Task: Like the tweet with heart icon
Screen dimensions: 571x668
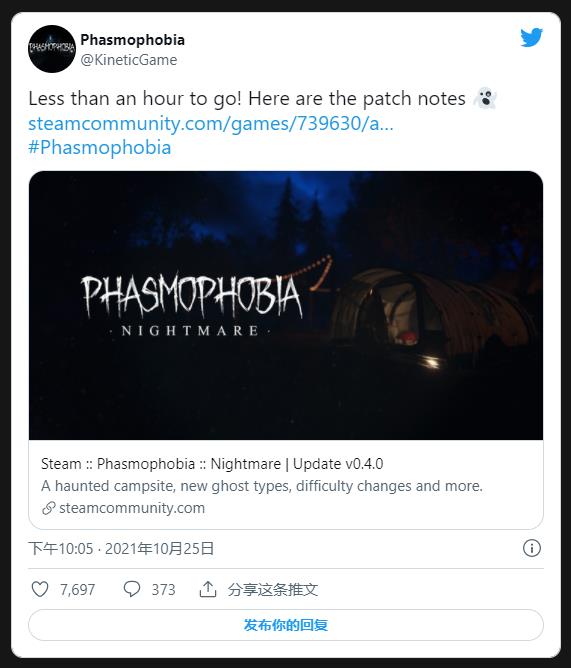Action: click(x=40, y=589)
